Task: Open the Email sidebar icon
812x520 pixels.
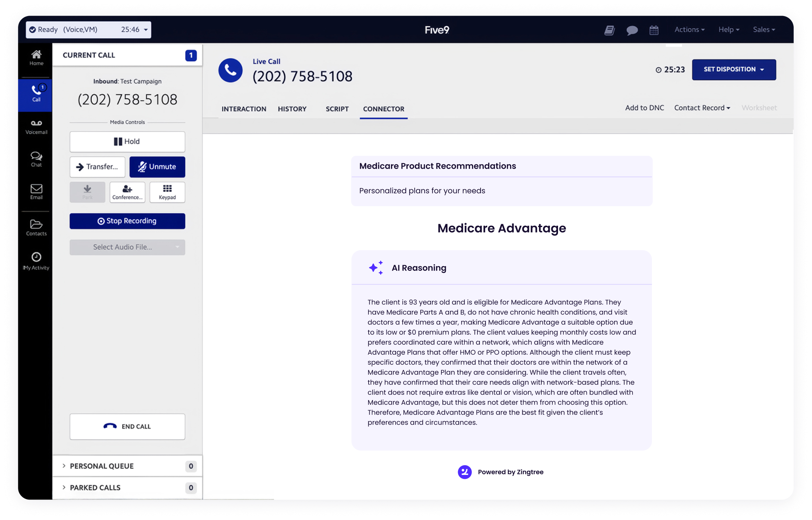Action: [x=36, y=191]
